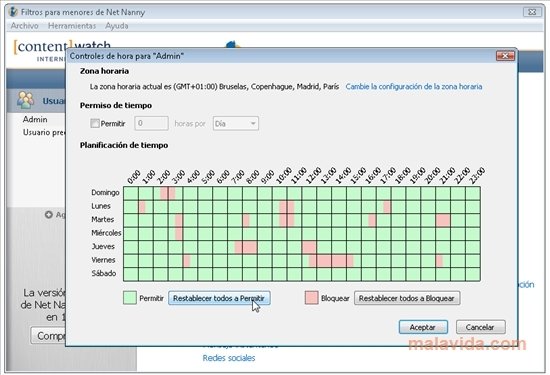Select the pink Bloquear color swatch

click(311, 298)
